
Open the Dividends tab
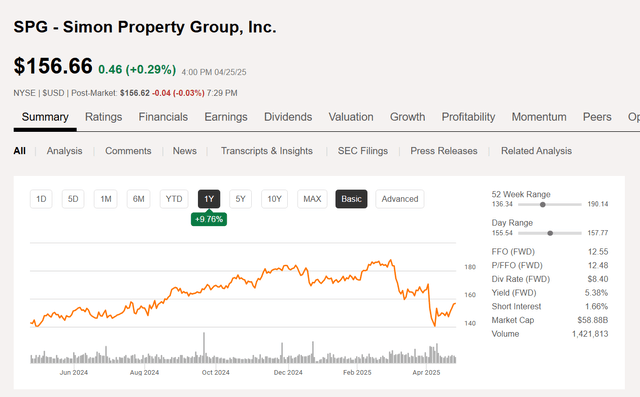coord(288,117)
